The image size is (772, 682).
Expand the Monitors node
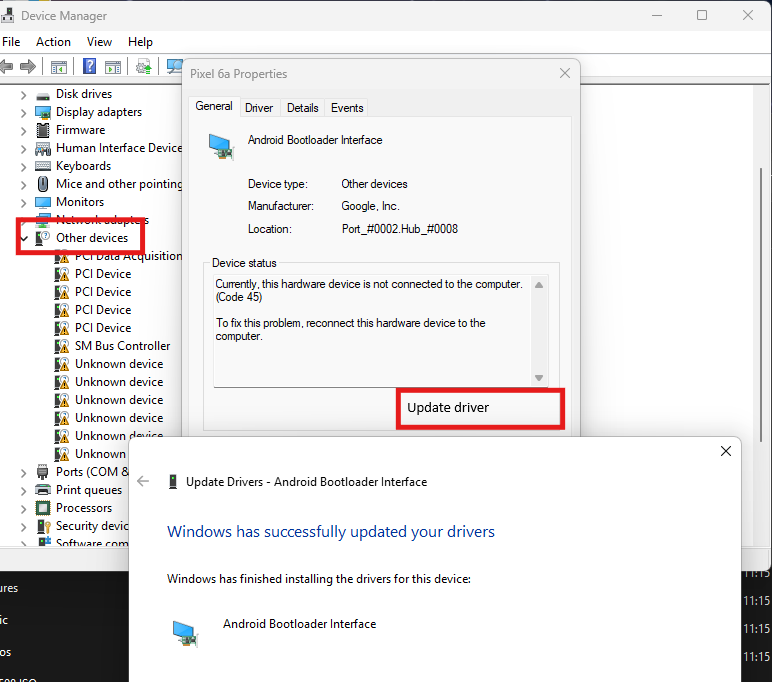click(23, 203)
